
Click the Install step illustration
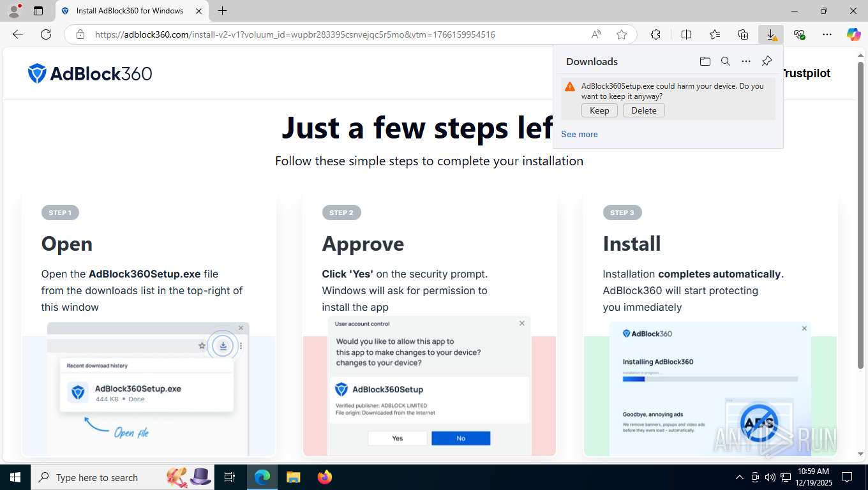click(x=710, y=389)
